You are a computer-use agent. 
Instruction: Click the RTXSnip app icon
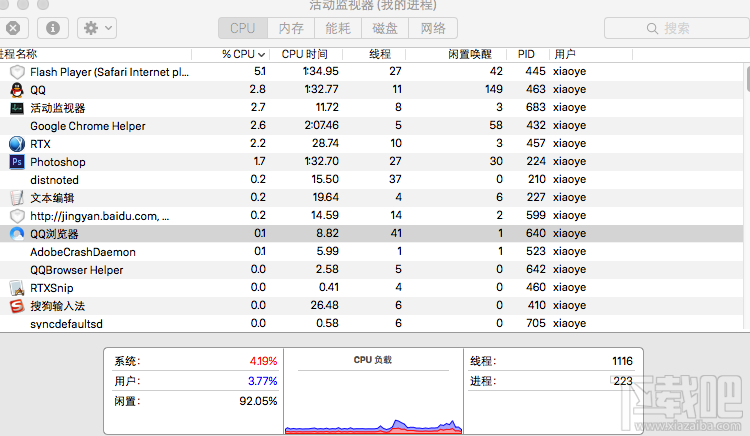(17, 288)
